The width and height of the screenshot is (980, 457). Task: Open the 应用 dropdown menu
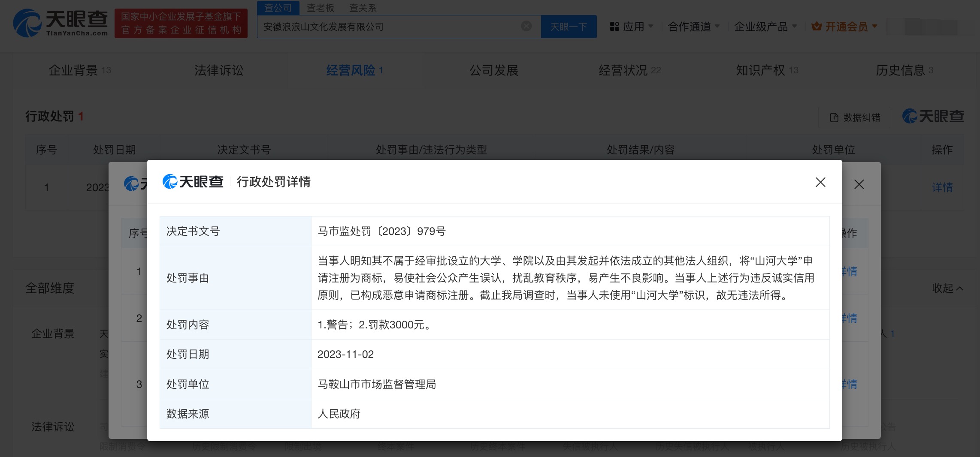[632, 27]
